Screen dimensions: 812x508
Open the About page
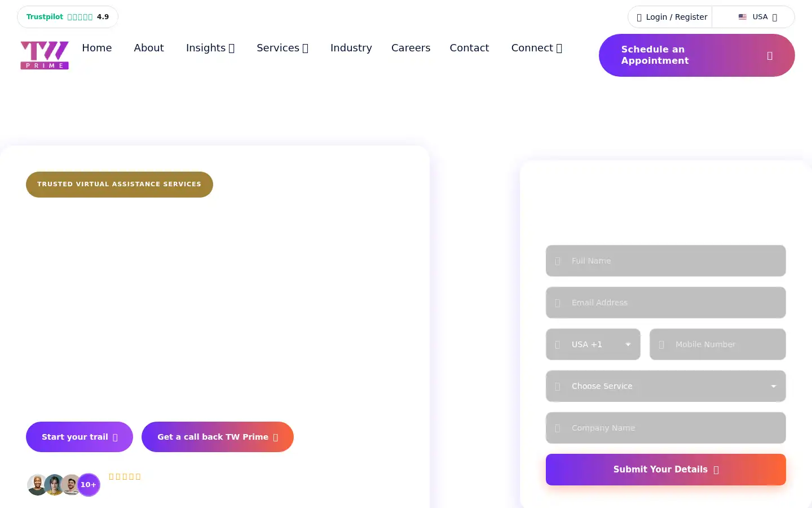coord(149,48)
